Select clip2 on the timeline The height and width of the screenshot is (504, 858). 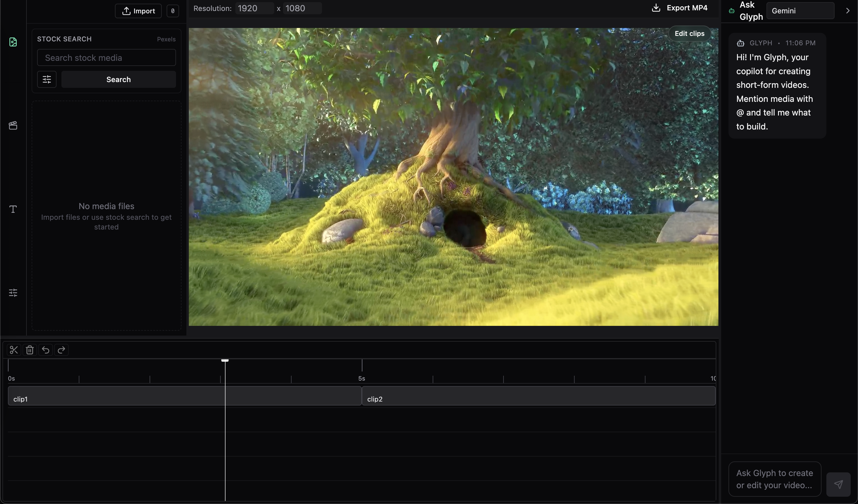tap(539, 396)
